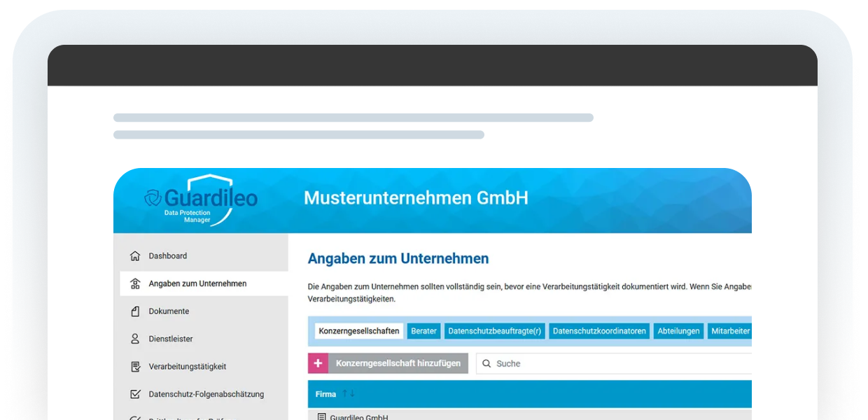Switch to the Abteilungen tab

click(678, 331)
